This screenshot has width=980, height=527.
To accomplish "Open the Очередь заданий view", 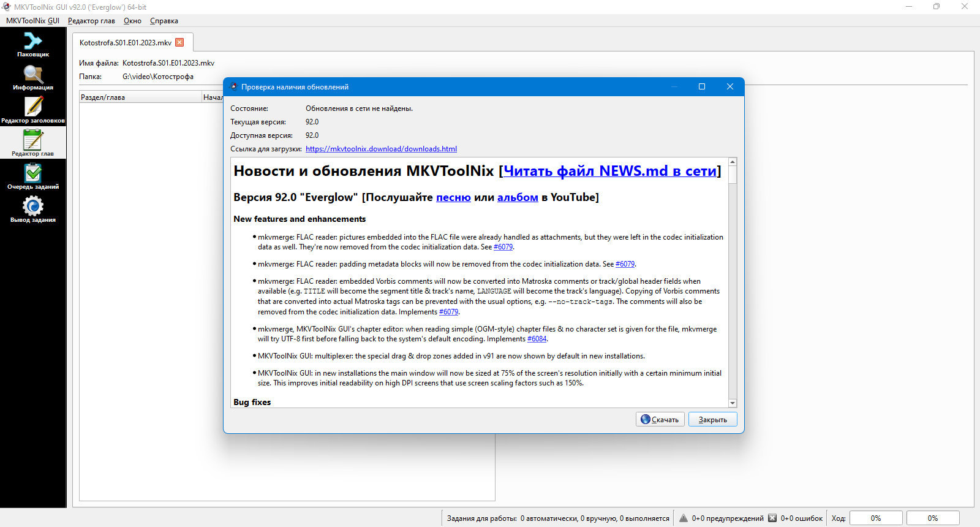I will [33, 176].
